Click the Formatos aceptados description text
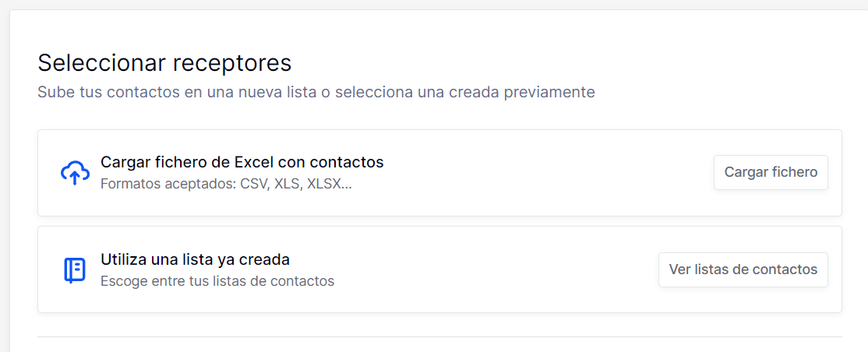Viewport: 868px width, 352px height. click(x=227, y=184)
